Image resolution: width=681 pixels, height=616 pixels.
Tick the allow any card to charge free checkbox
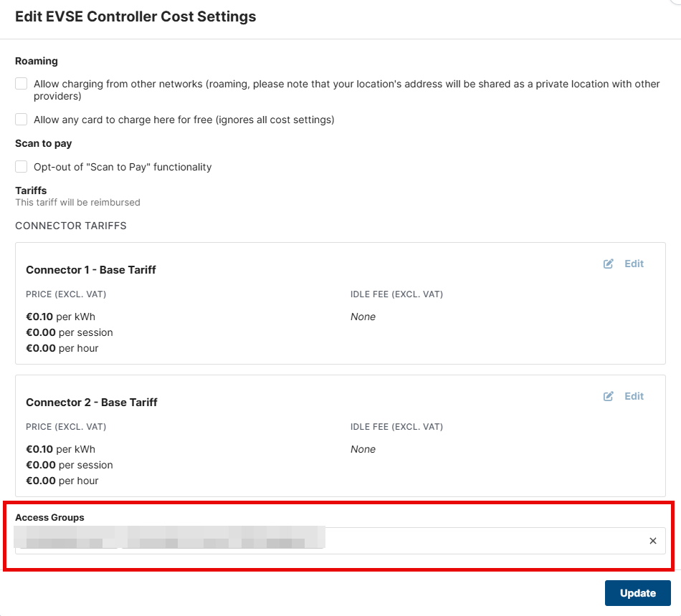22,120
